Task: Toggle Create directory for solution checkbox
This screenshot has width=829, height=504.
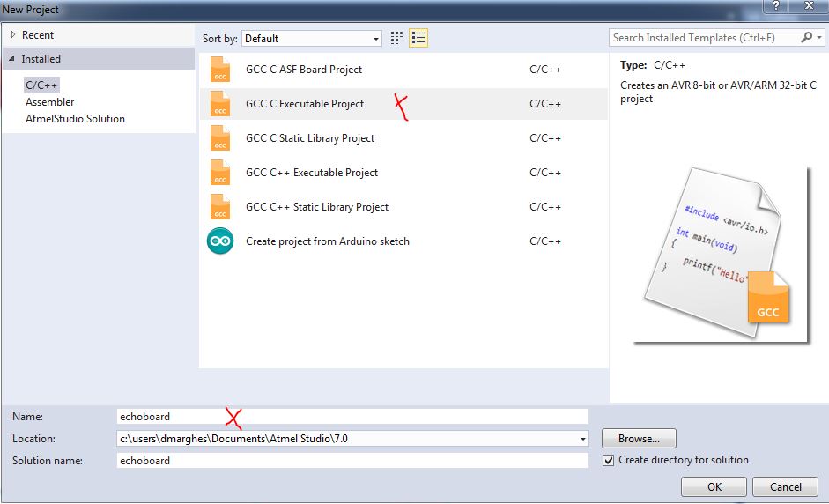Action: click(x=609, y=460)
